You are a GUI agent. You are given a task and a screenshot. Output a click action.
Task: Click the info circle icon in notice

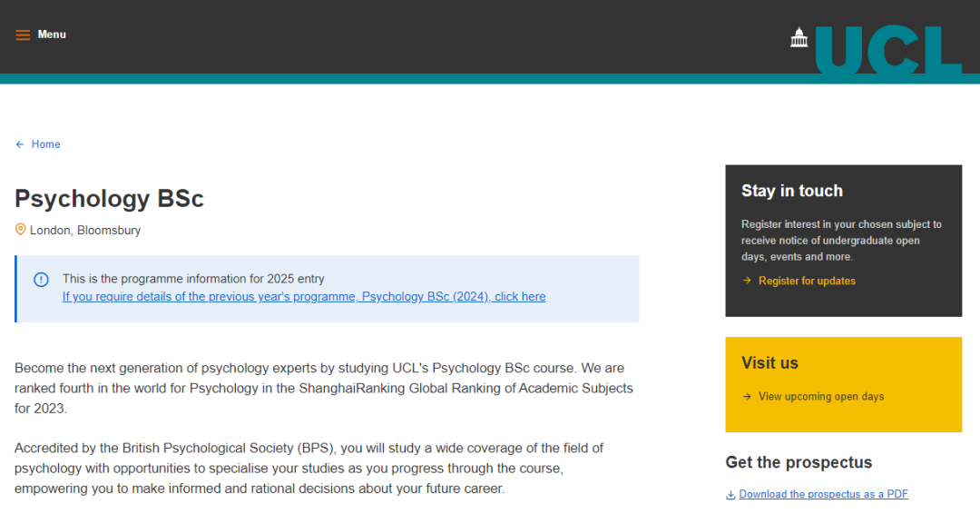[41, 280]
